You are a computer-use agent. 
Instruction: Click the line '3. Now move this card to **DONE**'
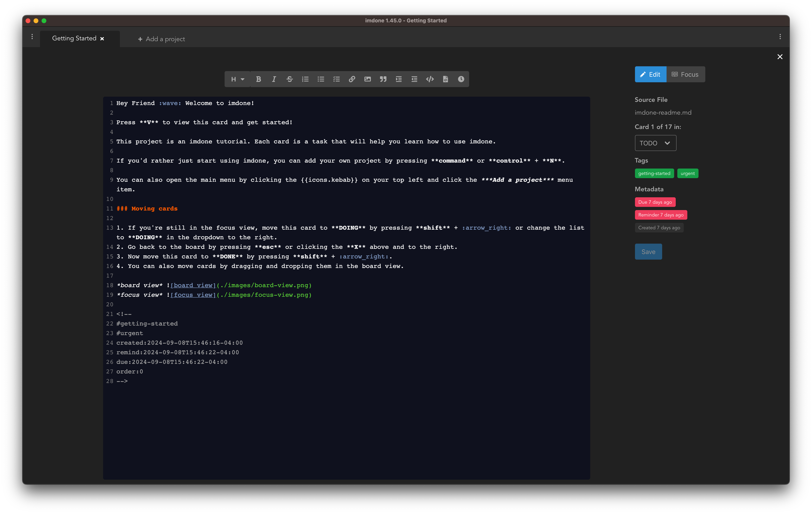tap(254, 256)
